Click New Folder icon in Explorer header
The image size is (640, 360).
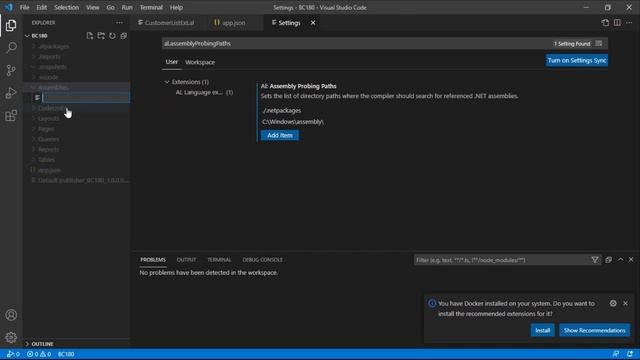coord(101,36)
